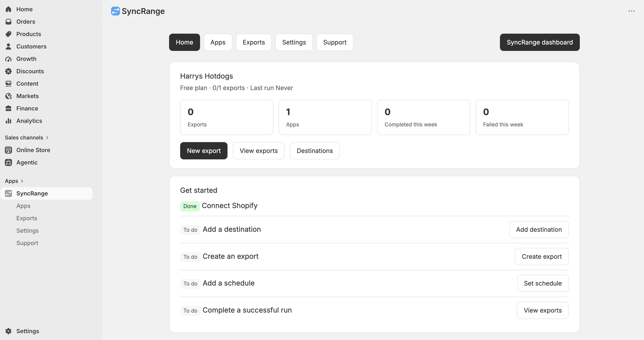This screenshot has width=644, height=340.
Task: Click the Completed this week card
Action: 424,117
